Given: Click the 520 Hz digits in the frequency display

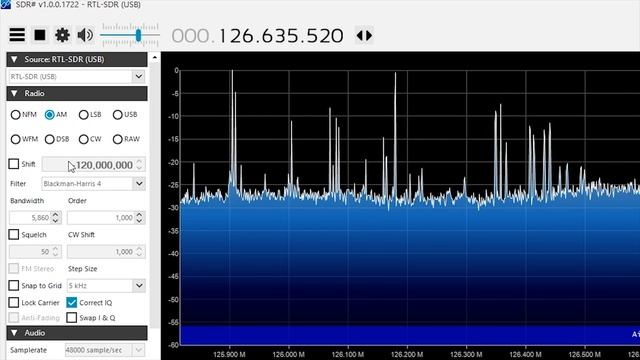Looking at the screenshot, I should [325, 36].
